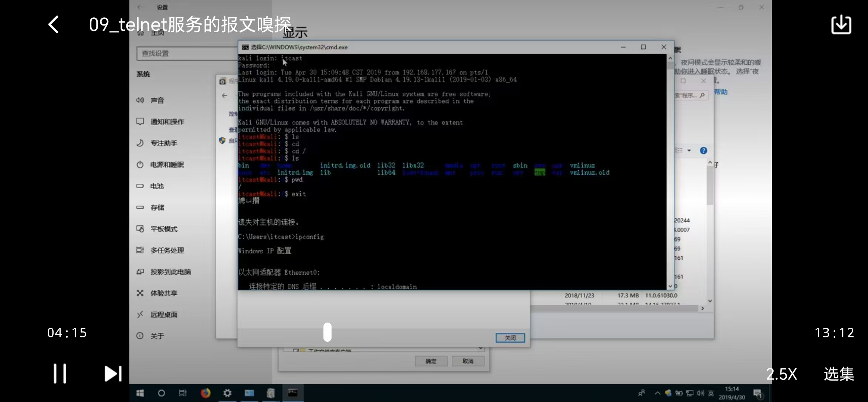Select 声音 in the Settings sidebar
868x402 pixels.
157,100
